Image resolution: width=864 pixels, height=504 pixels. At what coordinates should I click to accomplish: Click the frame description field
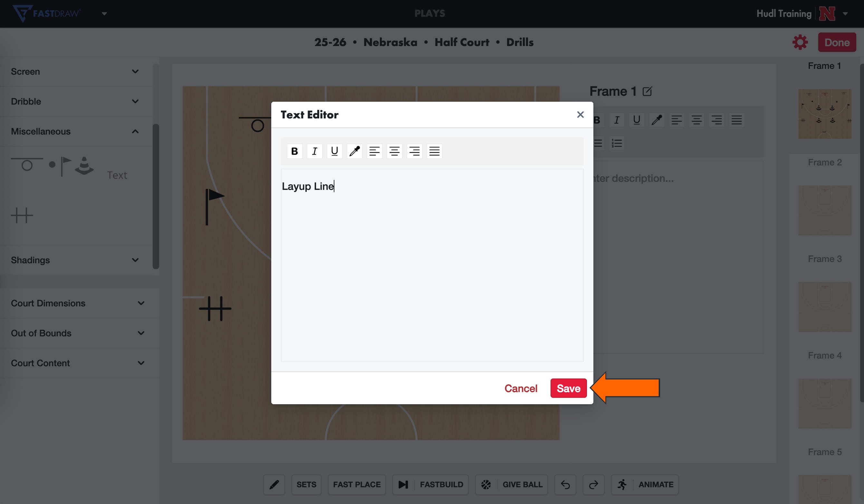click(x=678, y=257)
